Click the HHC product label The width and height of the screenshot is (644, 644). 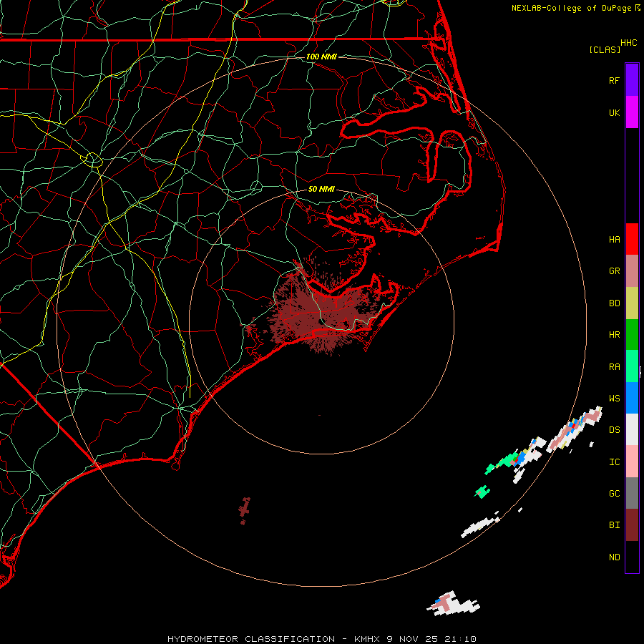[628, 43]
